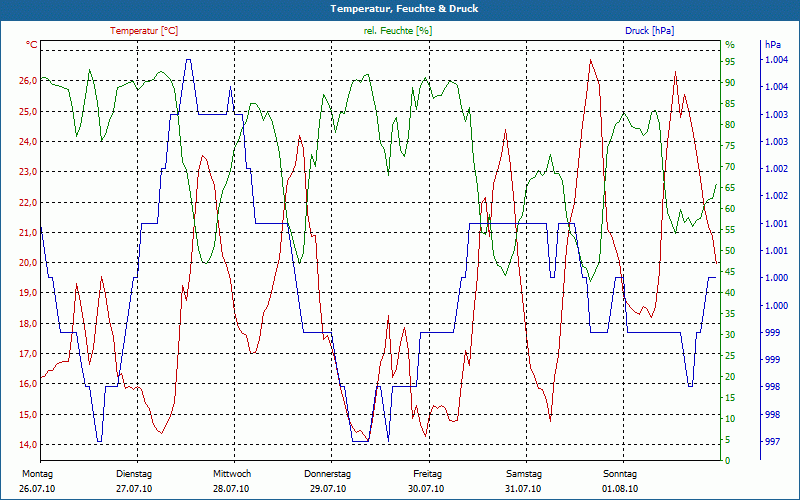Click "75" on the green humidity axis

[x=730, y=146]
